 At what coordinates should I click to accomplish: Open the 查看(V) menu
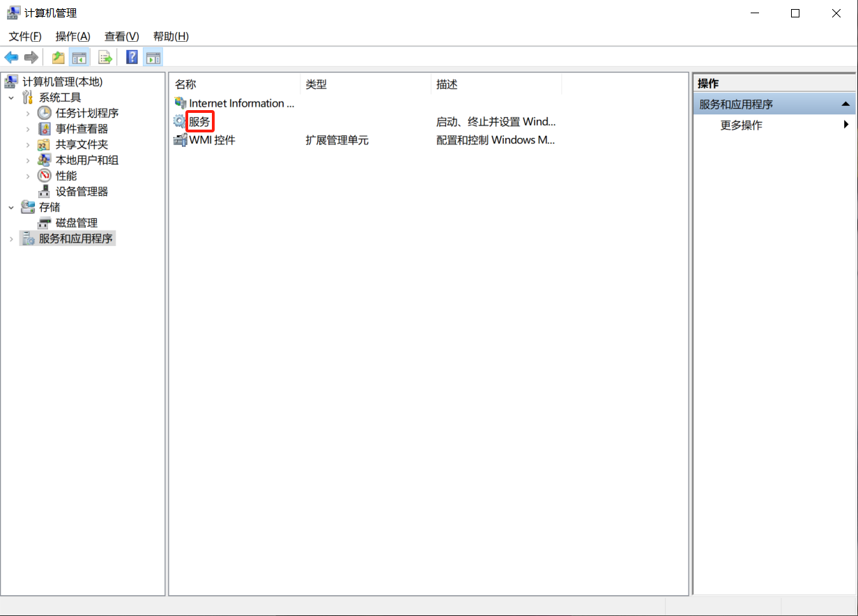click(x=121, y=36)
